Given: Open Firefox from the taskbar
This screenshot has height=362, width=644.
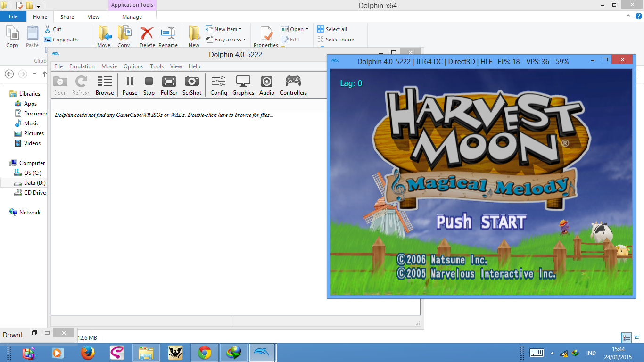Looking at the screenshot, I should click(88, 353).
